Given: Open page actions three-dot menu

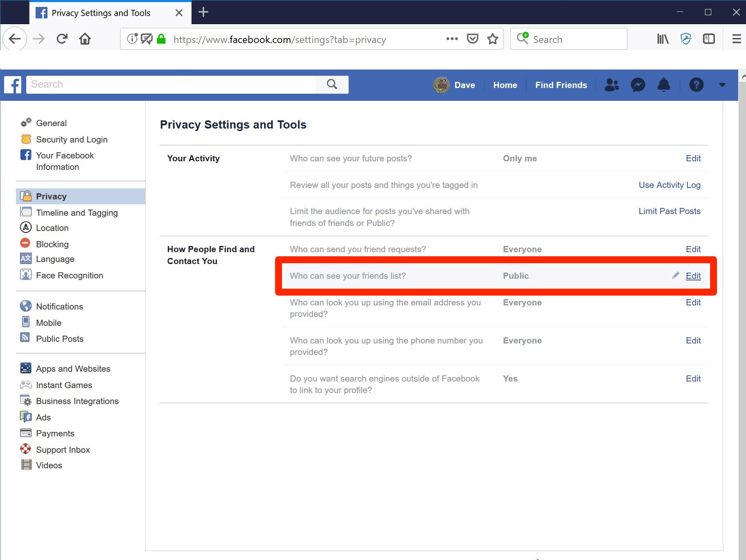Looking at the screenshot, I should (x=452, y=39).
